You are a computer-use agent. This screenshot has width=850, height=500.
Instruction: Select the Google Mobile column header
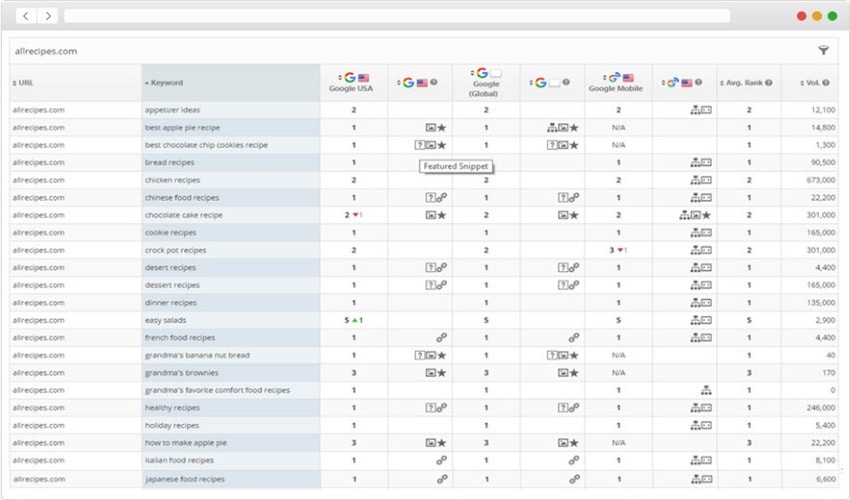click(616, 82)
